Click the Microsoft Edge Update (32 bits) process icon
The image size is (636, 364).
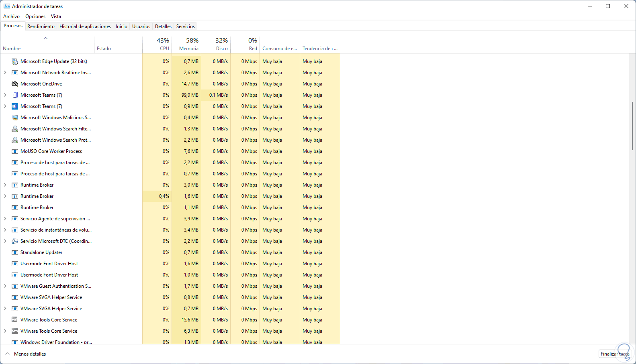(x=15, y=61)
